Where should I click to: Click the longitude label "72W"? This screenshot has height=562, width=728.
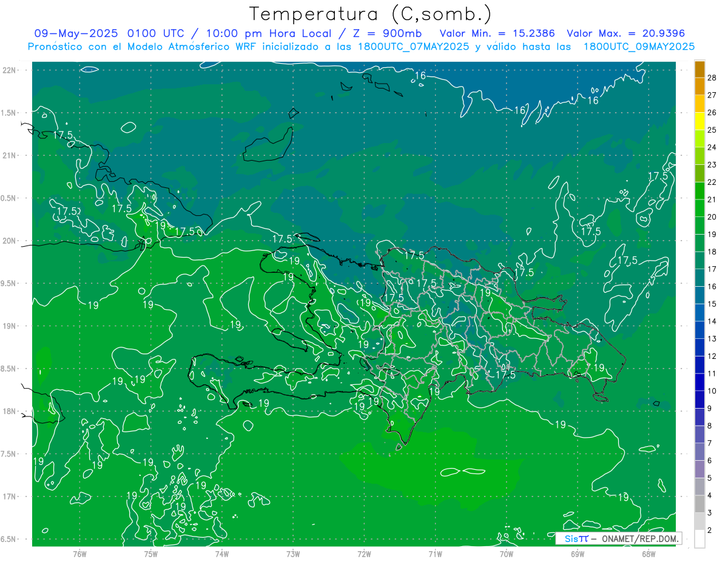(x=364, y=554)
